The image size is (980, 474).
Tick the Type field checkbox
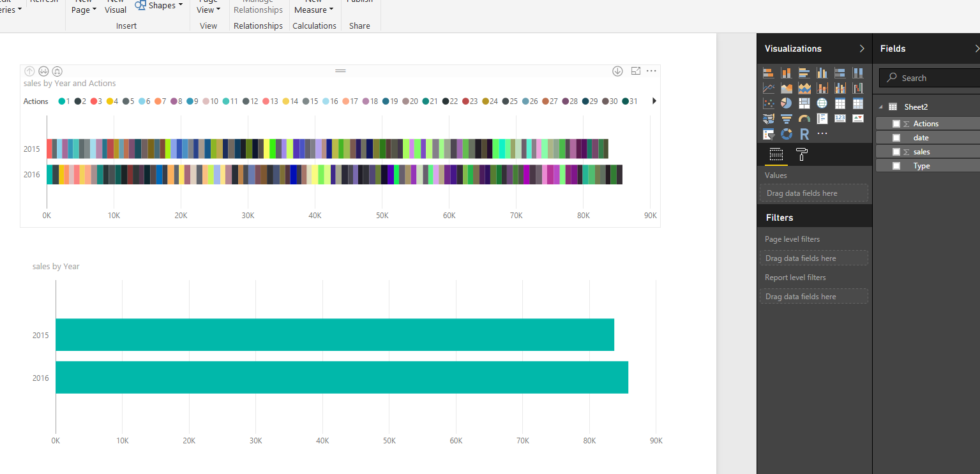(896, 166)
